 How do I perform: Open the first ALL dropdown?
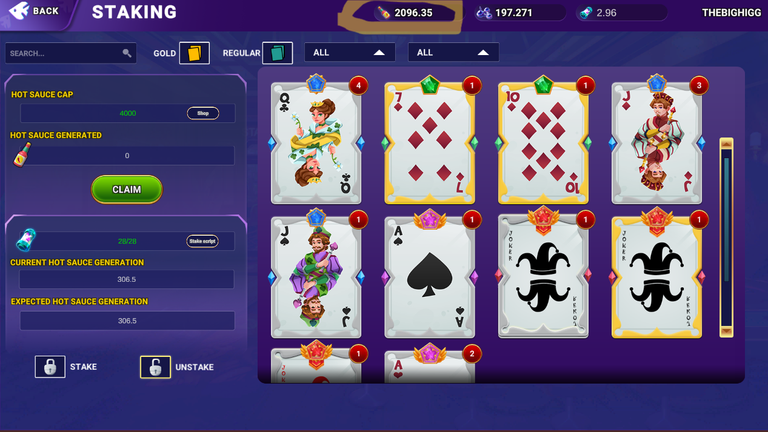tap(350, 52)
